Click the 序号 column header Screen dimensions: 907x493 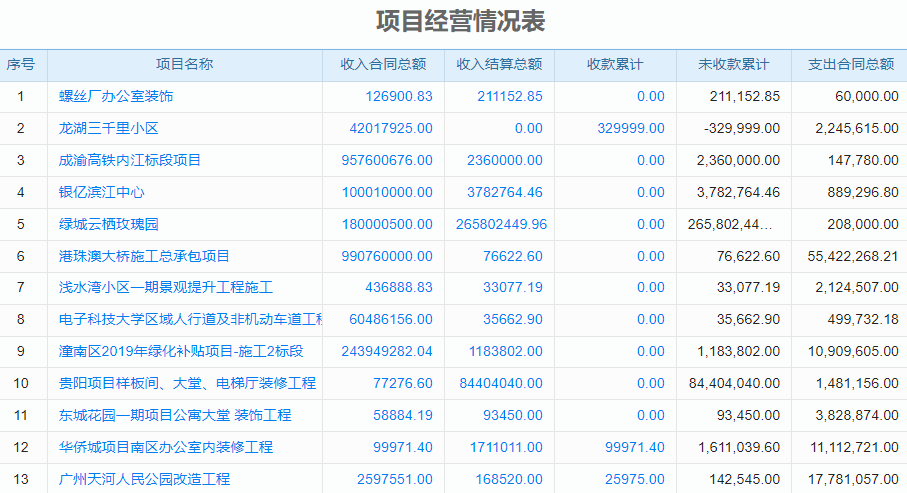21,64
